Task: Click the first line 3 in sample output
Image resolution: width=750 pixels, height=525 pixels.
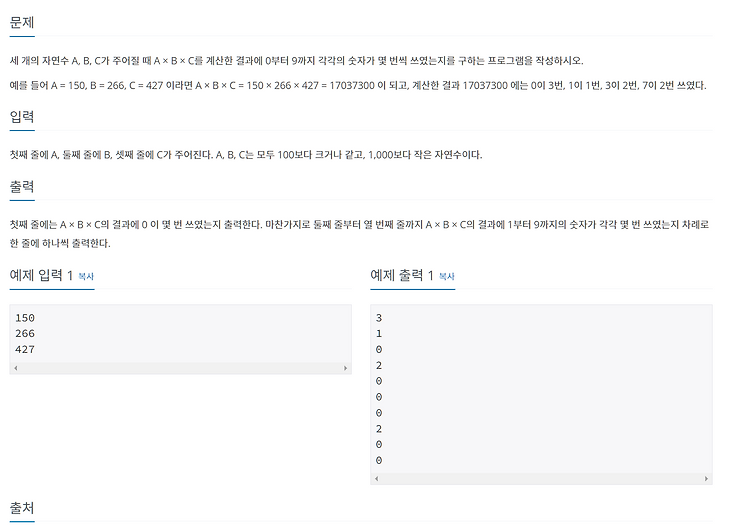Action: [x=379, y=318]
